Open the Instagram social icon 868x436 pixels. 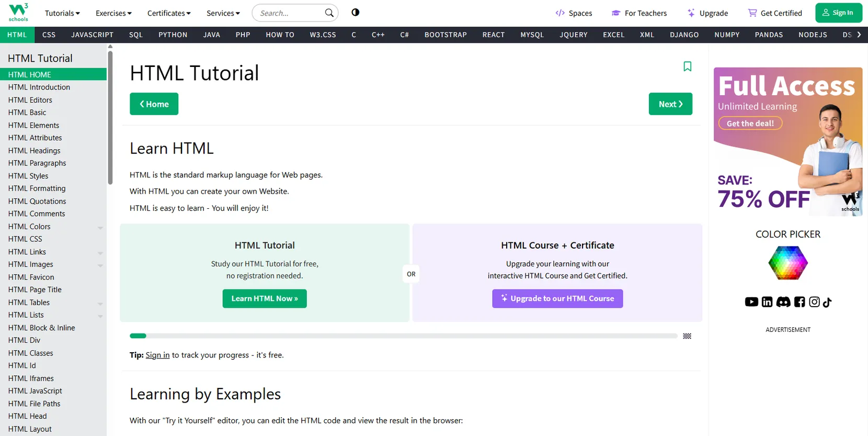(814, 302)
